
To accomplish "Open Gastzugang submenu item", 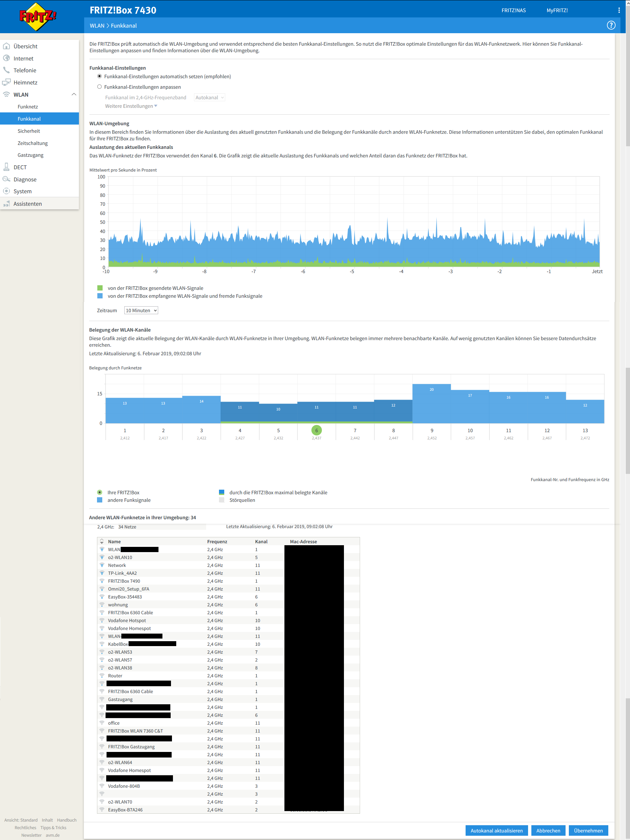I will pos(30,155).
